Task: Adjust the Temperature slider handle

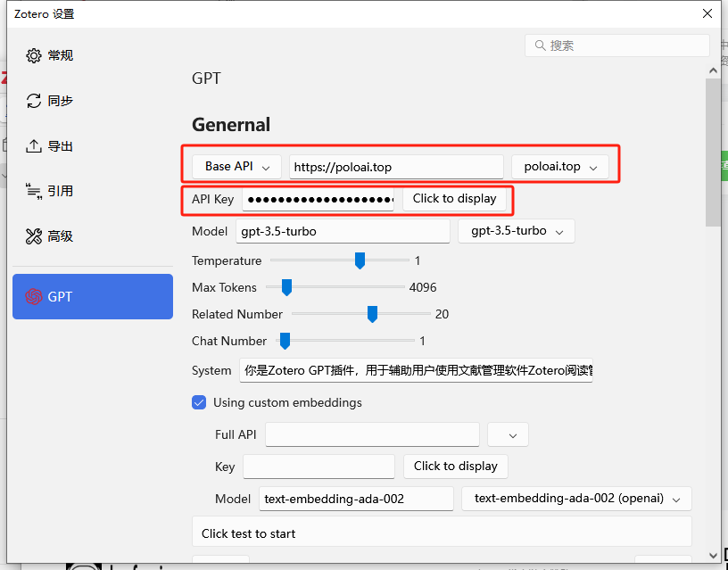Action: click(360, 260)
